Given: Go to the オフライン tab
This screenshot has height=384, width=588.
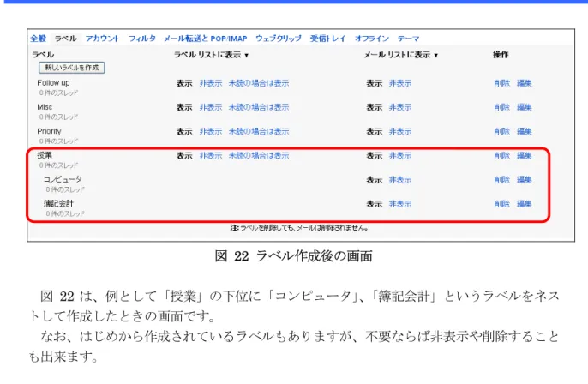Looking at the screenshot, I should [372, 39].
